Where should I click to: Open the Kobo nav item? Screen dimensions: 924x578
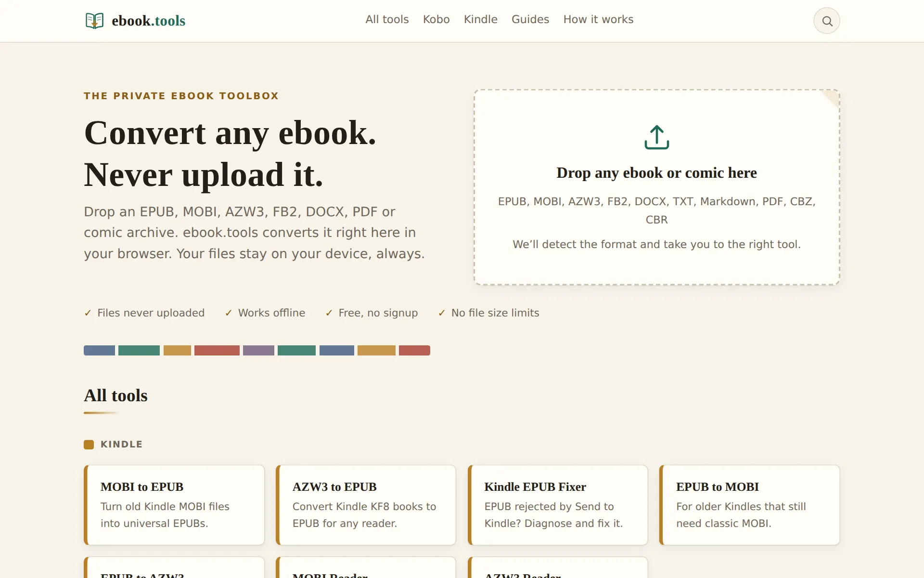click(436, 19)
